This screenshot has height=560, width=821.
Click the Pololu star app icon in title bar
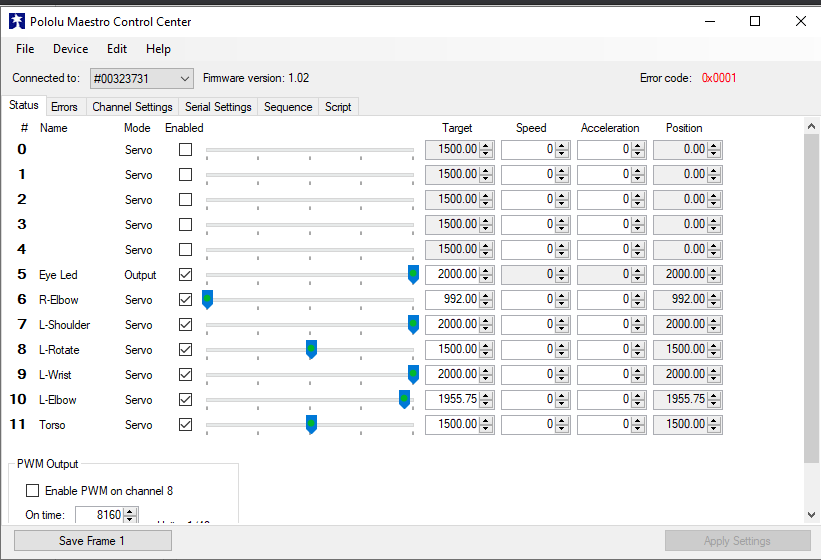[x=17, y=21]
